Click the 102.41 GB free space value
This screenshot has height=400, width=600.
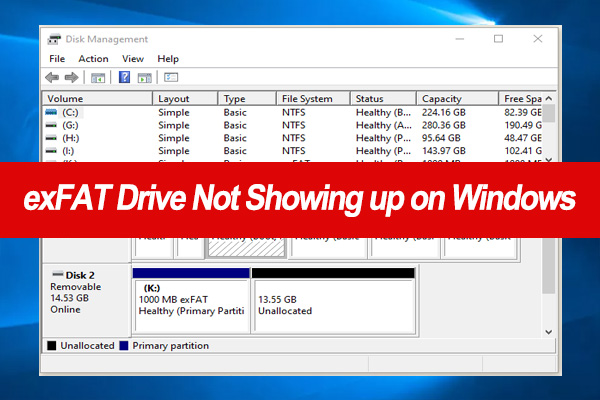[x=523, y=151]
